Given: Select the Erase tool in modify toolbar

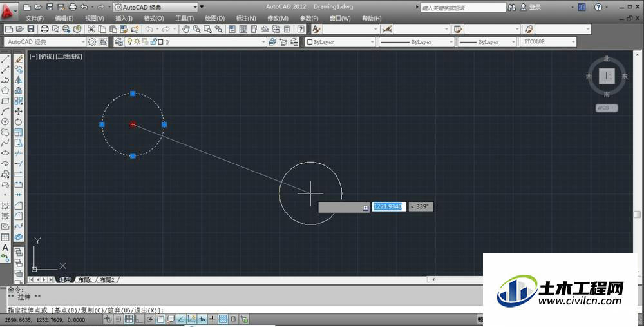Looking at the screenshot, I should [19, 59].
